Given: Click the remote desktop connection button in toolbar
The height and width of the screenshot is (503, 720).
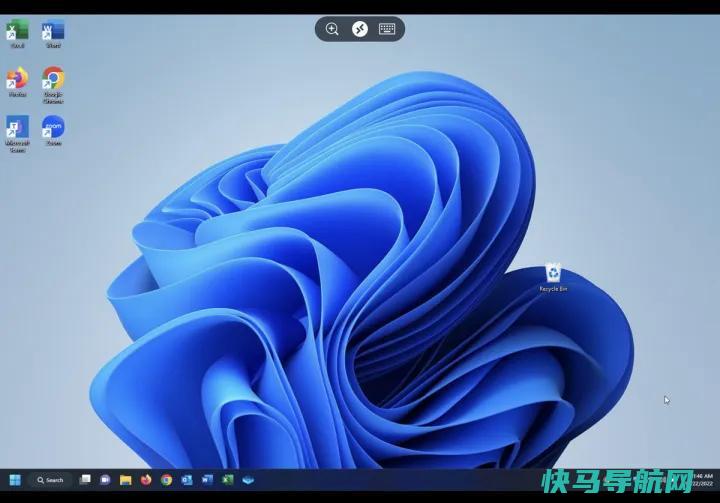Looking at the screenshot, I should click(x=360, y=29).
